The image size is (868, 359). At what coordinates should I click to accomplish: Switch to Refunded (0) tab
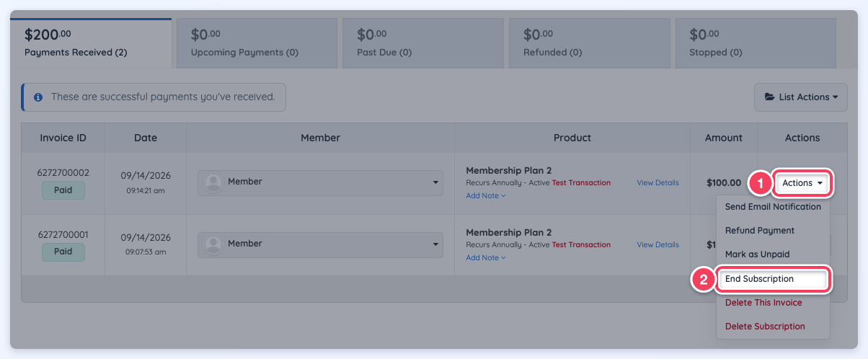click(589, 43)
